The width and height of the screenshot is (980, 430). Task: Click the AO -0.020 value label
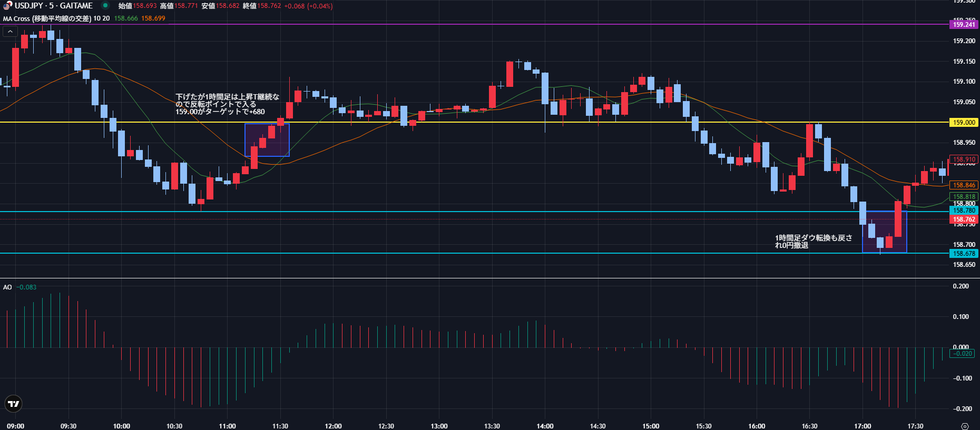[x=963, y=354]
